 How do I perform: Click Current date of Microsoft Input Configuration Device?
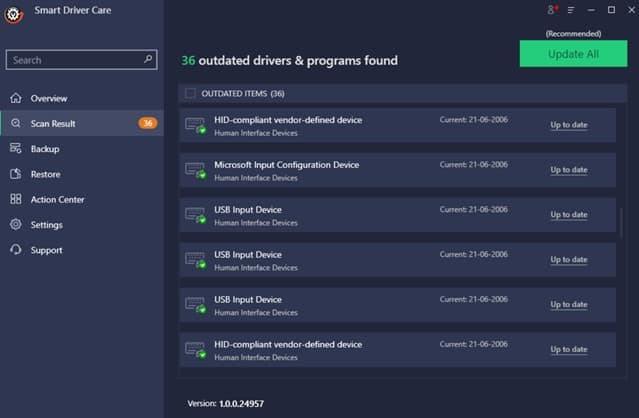(x=474, y=165)
